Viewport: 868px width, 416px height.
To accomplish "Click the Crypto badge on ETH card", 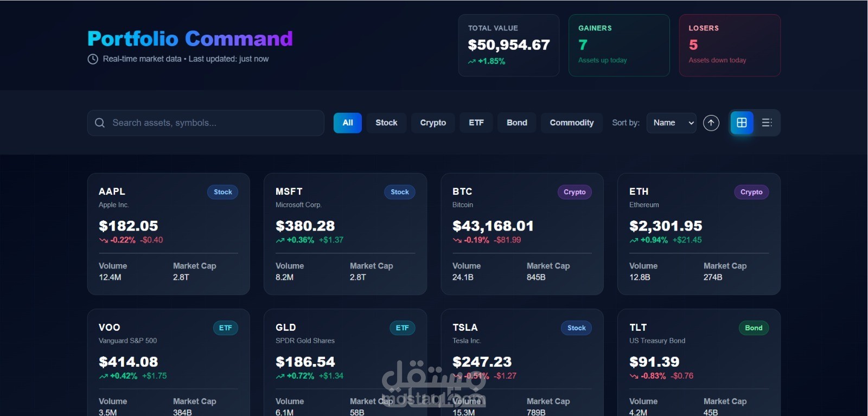I will 751,192.
